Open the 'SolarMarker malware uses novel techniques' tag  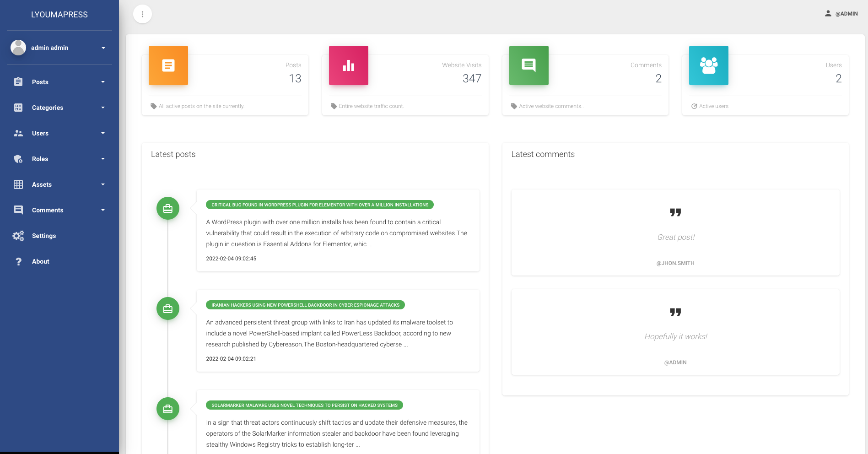point(304,405)
